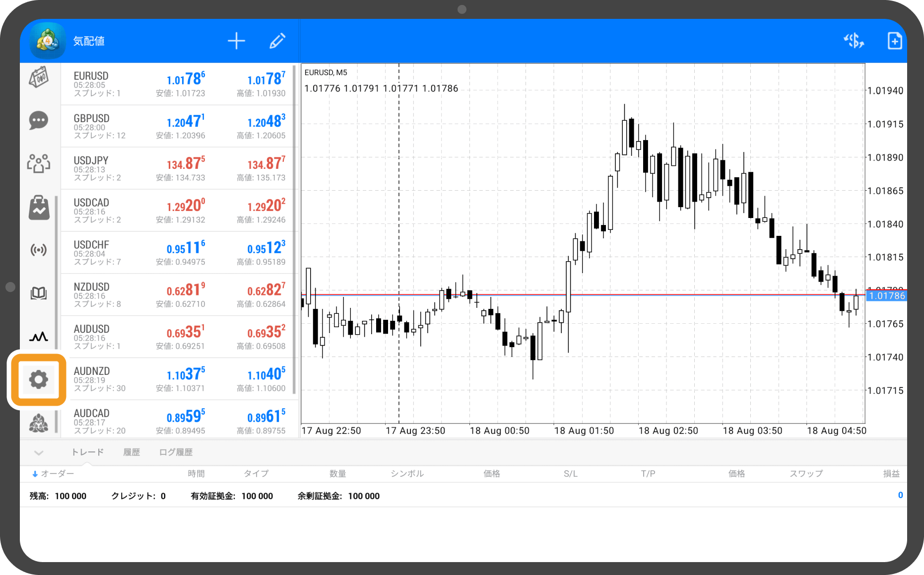The height and width of the screenshot is (575, 924).
Task: Sort by 時間 column header
Action: 197,474
